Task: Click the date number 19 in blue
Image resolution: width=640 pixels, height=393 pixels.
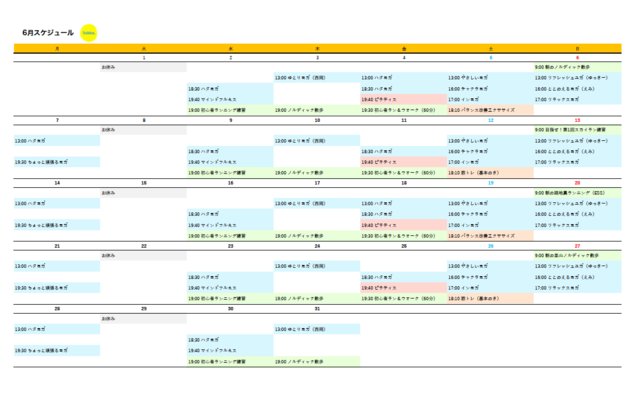Action: [491, 183]
